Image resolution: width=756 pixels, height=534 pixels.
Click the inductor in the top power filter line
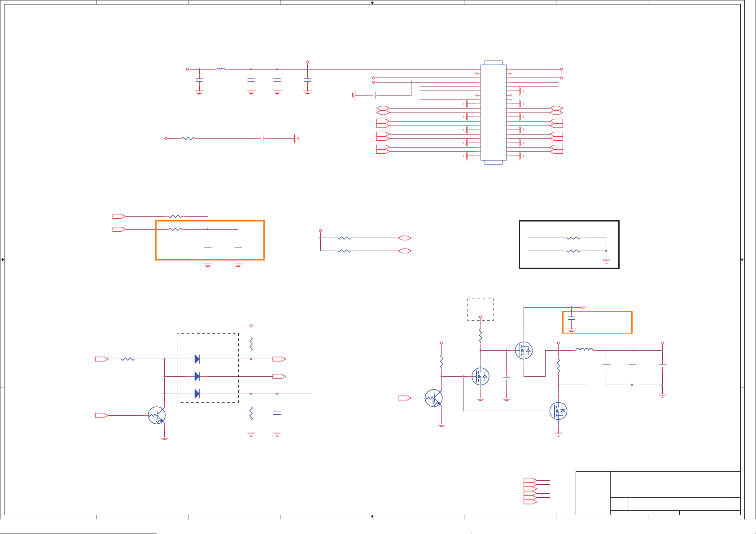220,69
